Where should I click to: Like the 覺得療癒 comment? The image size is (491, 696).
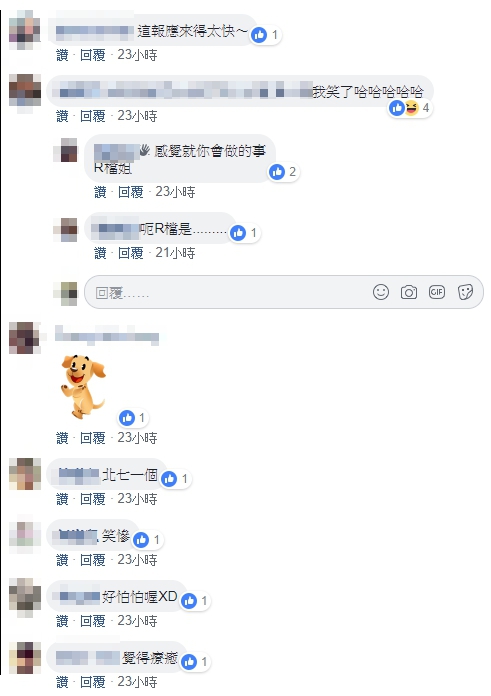62,681
